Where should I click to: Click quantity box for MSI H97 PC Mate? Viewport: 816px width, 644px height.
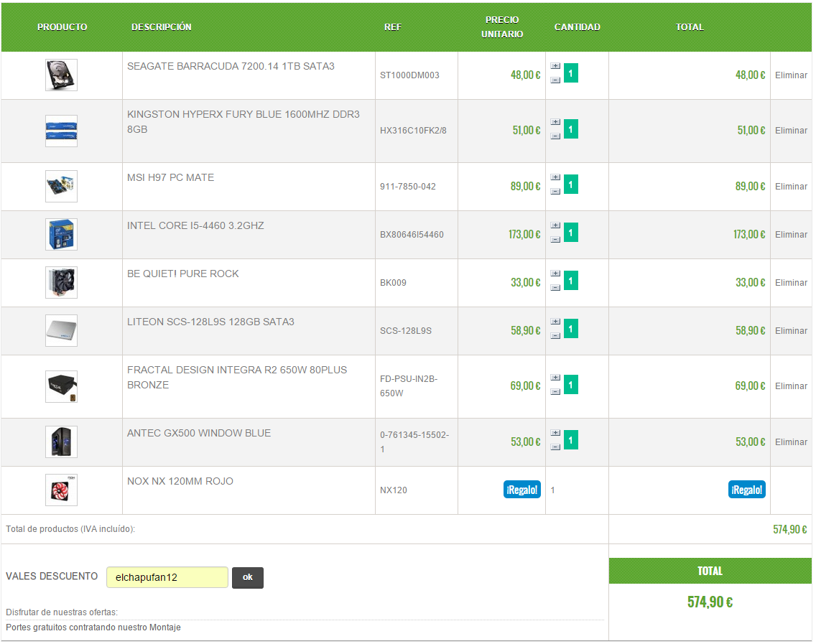click(571, 184)
